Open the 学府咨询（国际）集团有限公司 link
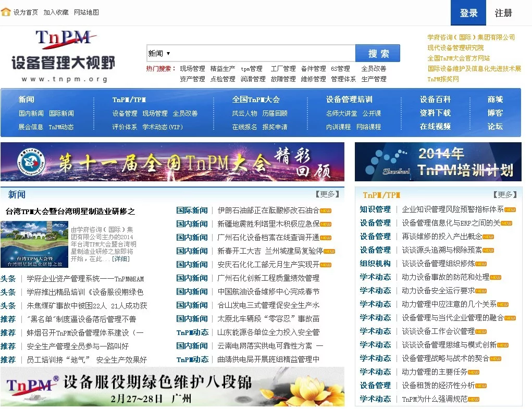Screen dimensions: 532x409 pos(471,38)
